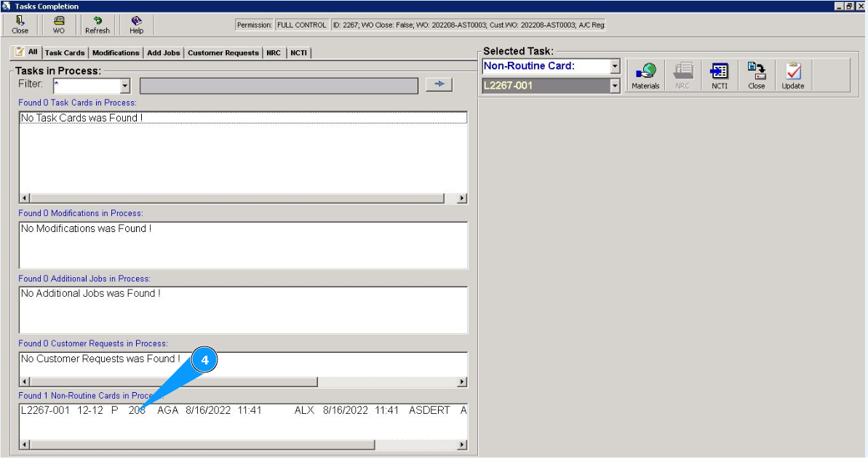The height and width of the screenshot is (459, 868).
Task: Click the Close toolbar icon at top left
Action: pos(20,25)
